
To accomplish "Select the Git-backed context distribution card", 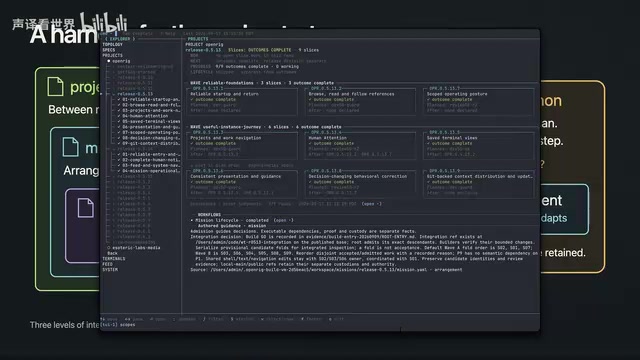I will pyautogui.click(x=479, y=184).
